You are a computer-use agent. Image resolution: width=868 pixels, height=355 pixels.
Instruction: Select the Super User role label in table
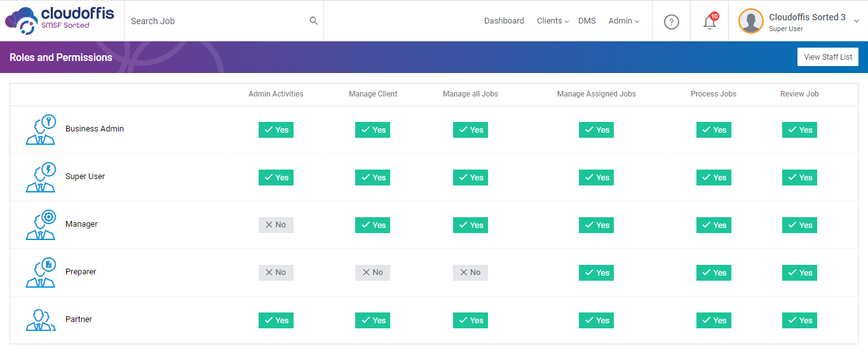coord(85,177)
